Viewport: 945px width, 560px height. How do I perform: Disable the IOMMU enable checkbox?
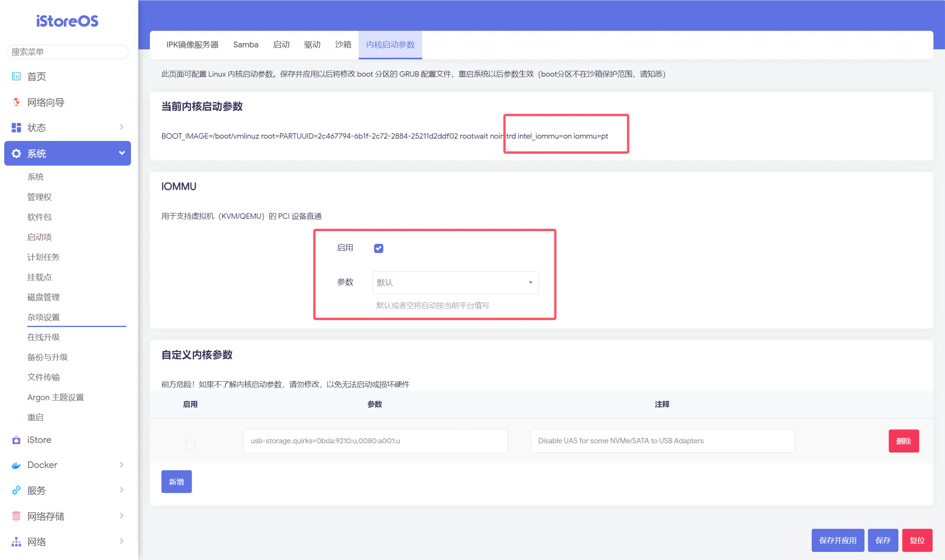tap(378, 248)
